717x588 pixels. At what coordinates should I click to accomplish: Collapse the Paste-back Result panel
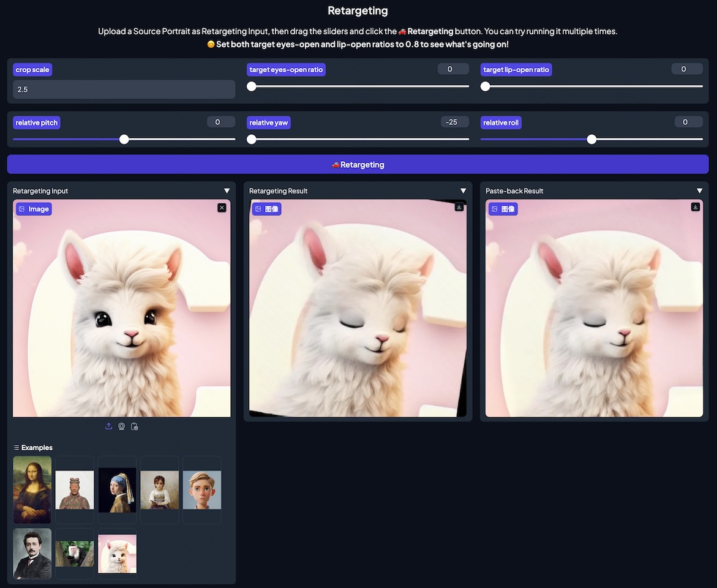coord(699,191)
